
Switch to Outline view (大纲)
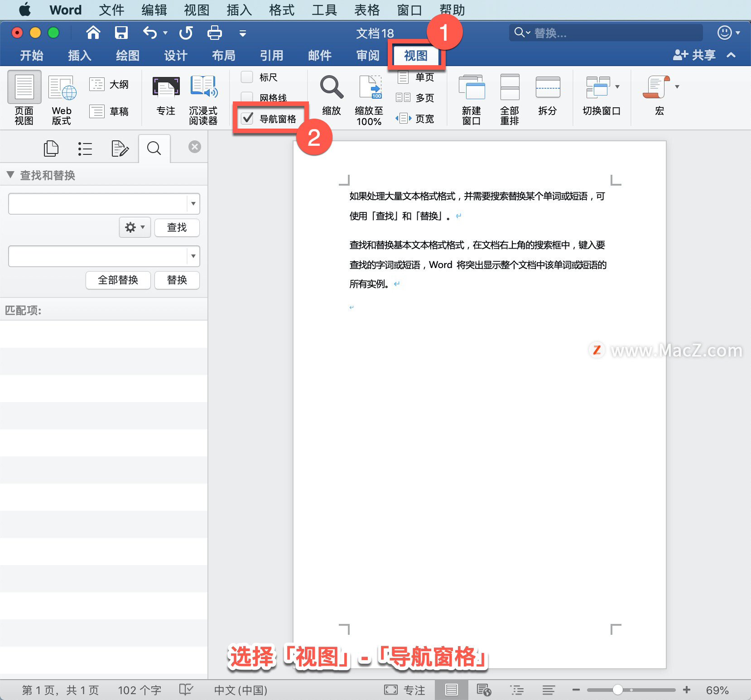(109, 84)
